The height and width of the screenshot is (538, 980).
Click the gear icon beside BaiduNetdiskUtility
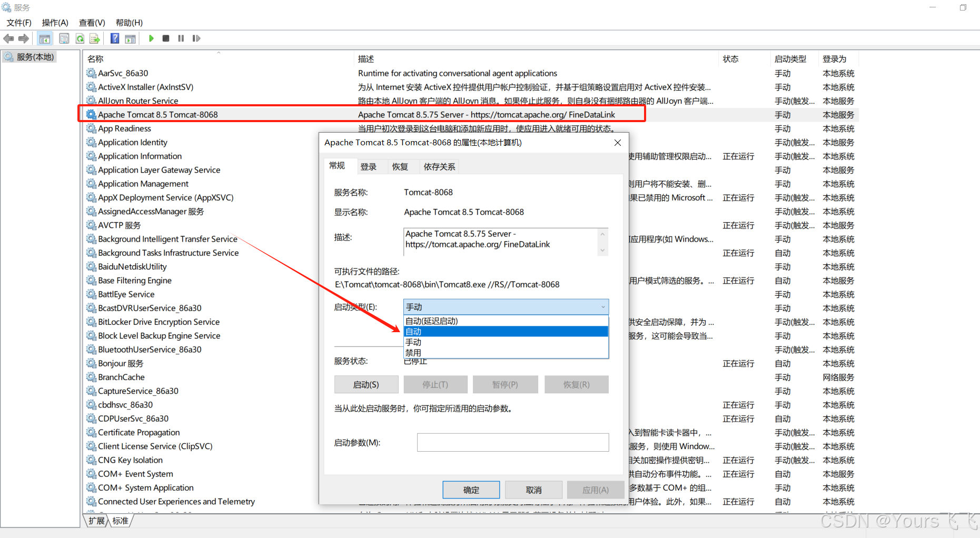pyautogui.click(x=92, y=266)
